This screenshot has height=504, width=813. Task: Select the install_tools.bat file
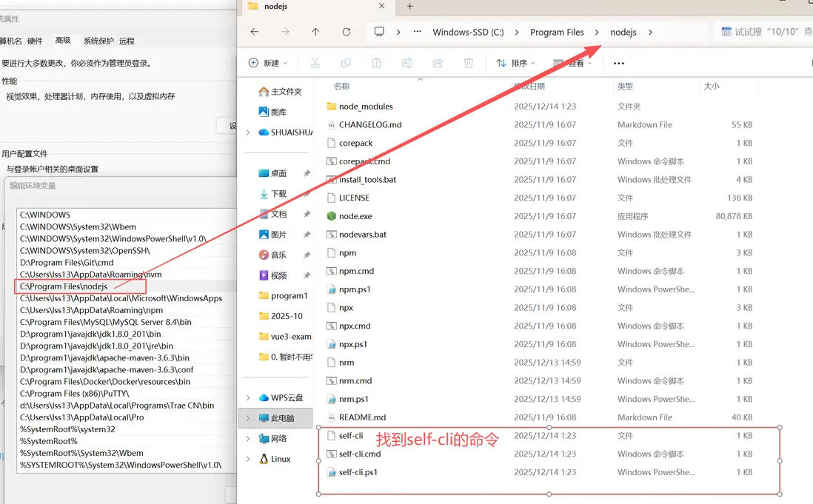pos(367,180)
